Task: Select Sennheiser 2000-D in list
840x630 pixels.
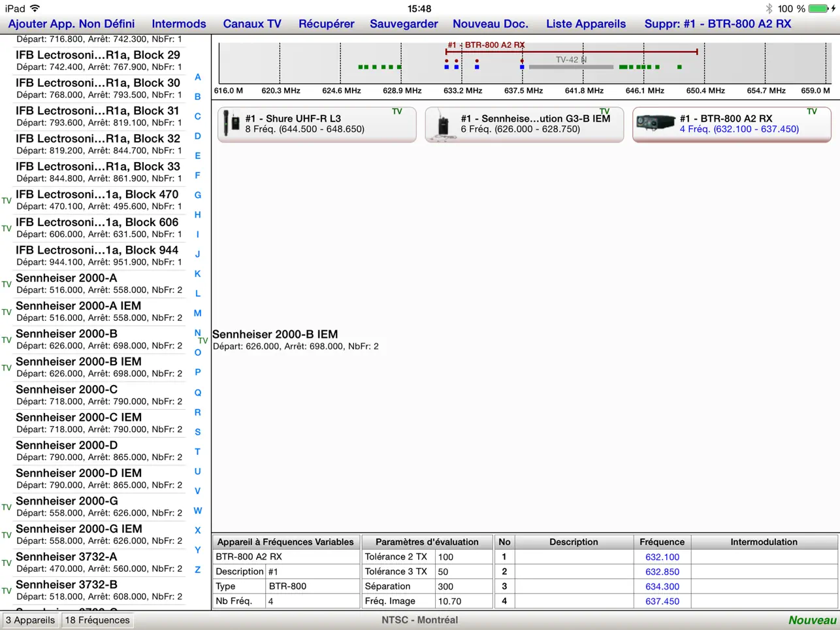Action: 99,451
